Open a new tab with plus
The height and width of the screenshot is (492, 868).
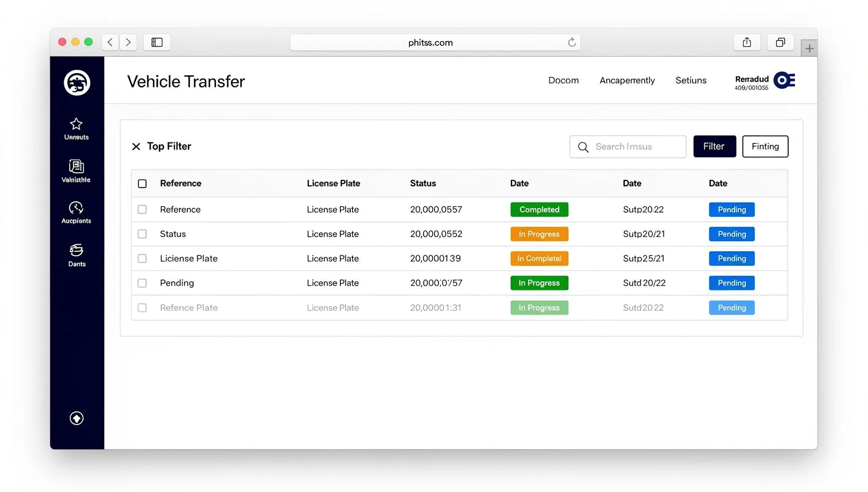click(809, 48)
